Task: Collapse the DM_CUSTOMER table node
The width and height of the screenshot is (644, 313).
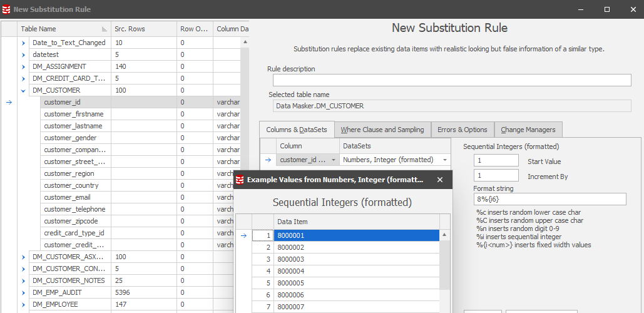Action: click(x=24, y=90)
